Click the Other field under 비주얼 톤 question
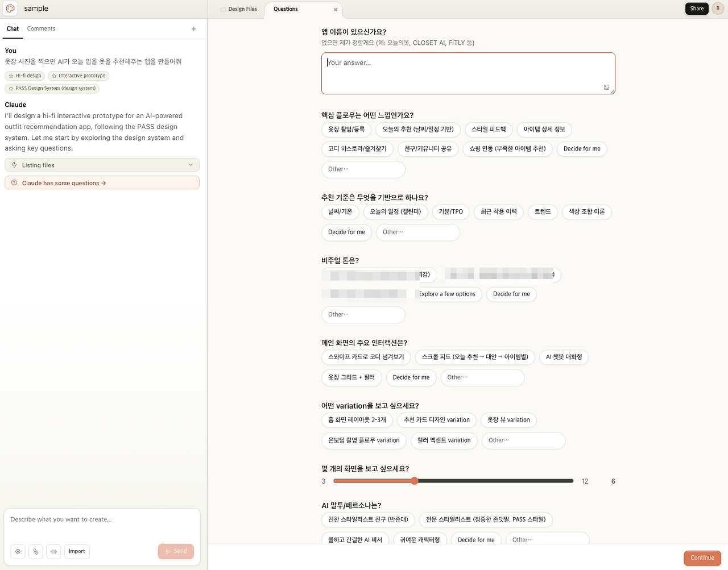Screen dimensions: 728x570 (x=363, y=315)
